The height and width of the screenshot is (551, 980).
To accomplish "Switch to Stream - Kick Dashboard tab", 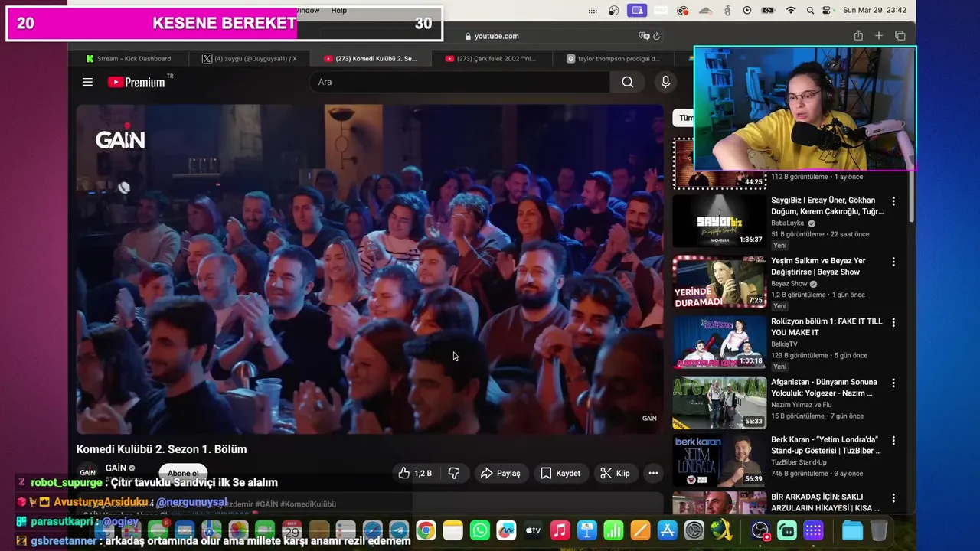I will tap(129, 58).
